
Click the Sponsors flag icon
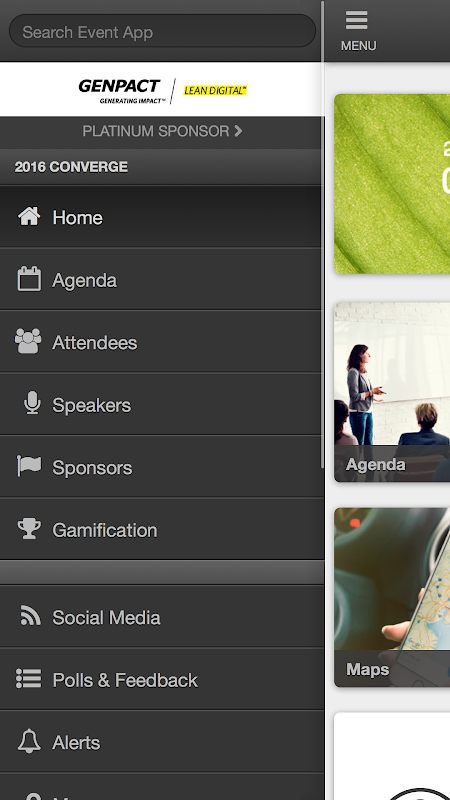pos(29,466)
